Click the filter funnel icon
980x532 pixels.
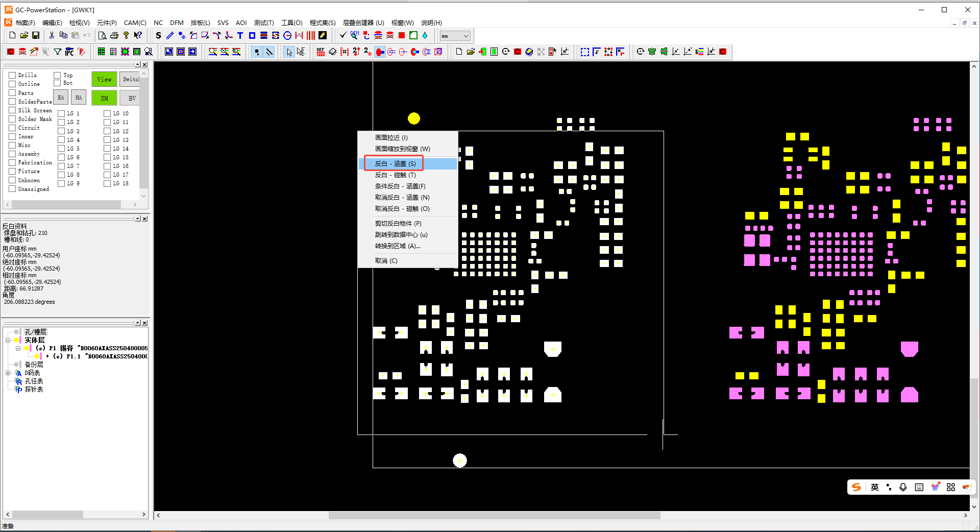coord(58,52)
